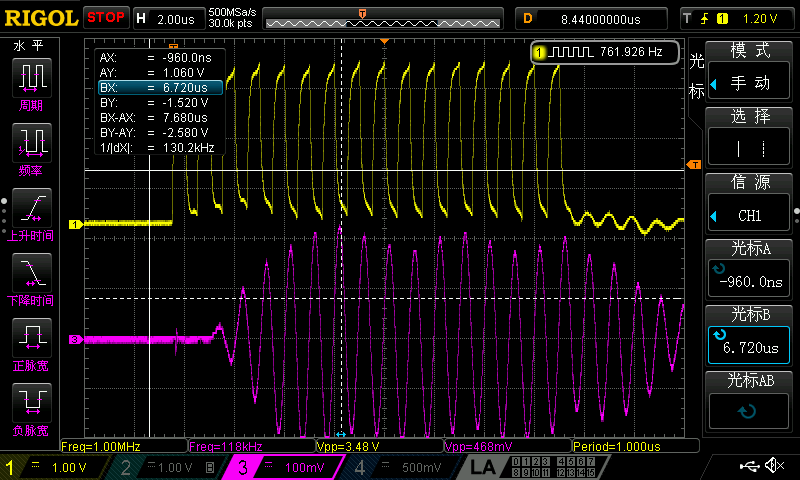Click the yellow Vpp=3.48 V measurement
Viewport: 800px width, 480px height.
(348, 447)
